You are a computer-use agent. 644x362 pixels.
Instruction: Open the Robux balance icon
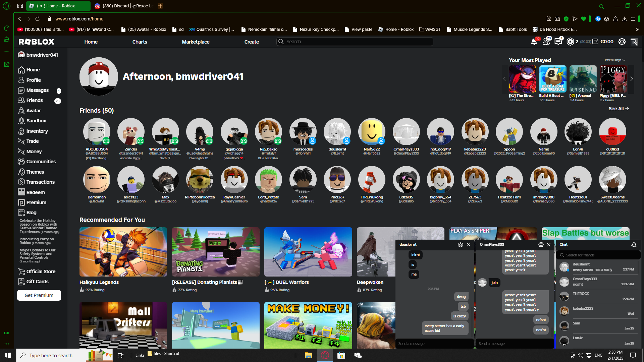click(x=570, y=42)
